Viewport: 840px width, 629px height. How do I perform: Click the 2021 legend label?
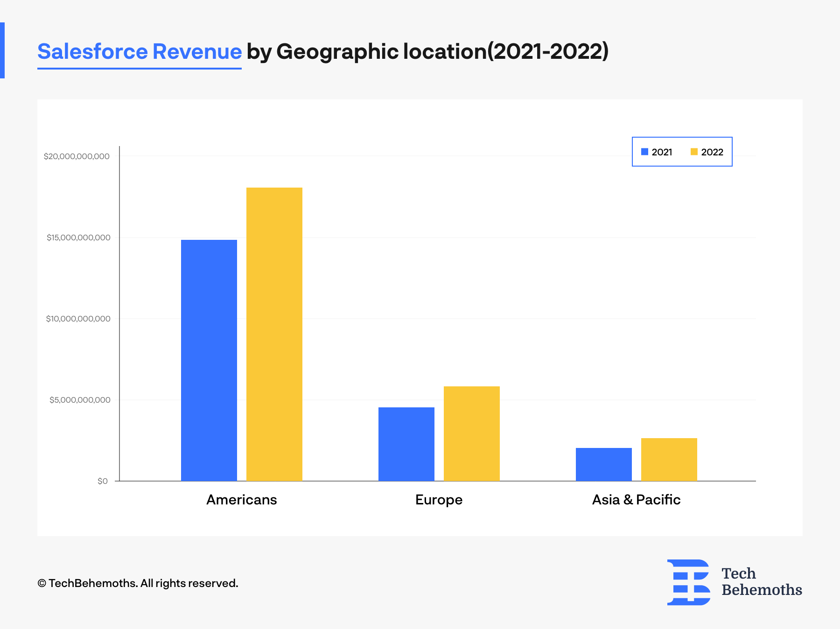click(662, 152)
